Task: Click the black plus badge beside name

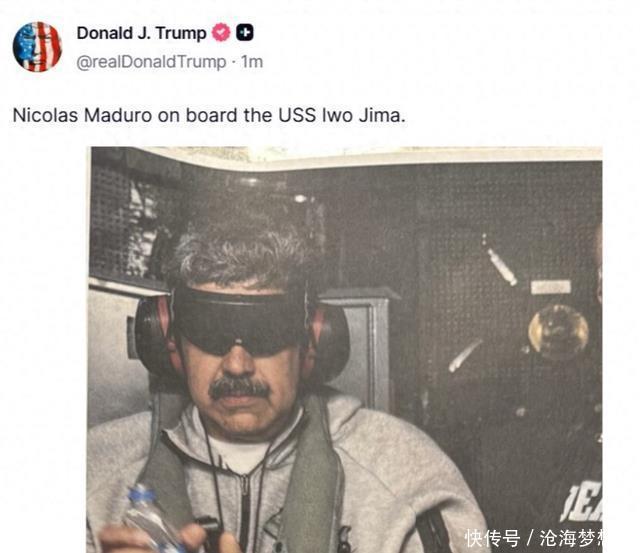Action: 244,33
